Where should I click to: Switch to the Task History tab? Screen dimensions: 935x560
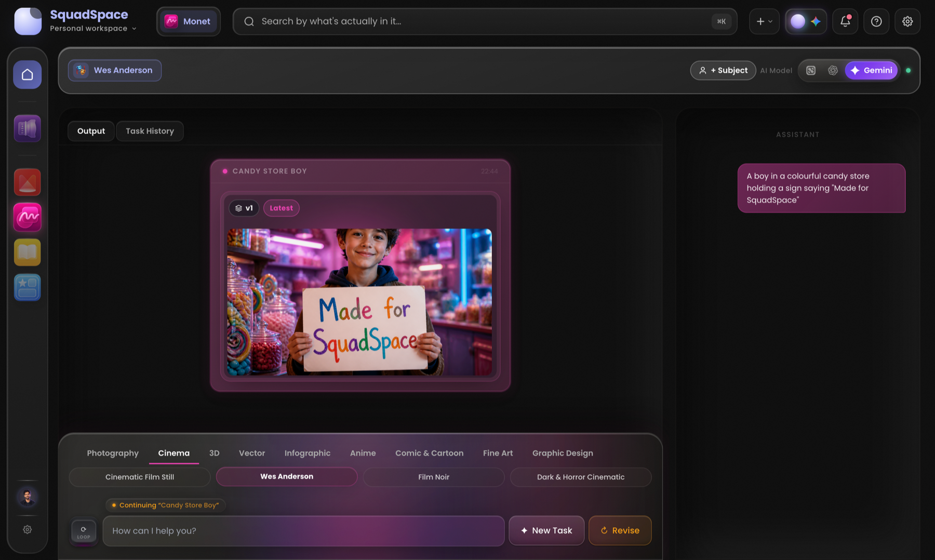[150, 131]
